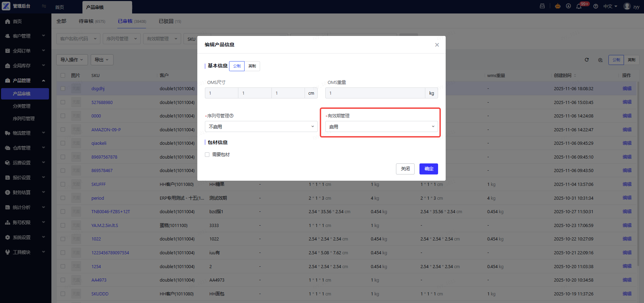Open the 有效期管理 filter dropdown in the toolbar
This screenshot has height=303, width=644.
click(162, 39)
